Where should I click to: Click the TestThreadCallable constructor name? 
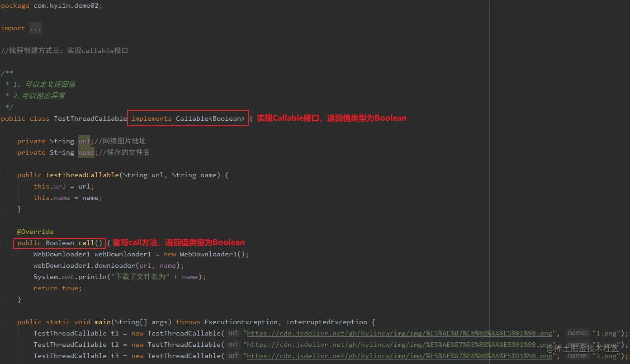(82, 175)
